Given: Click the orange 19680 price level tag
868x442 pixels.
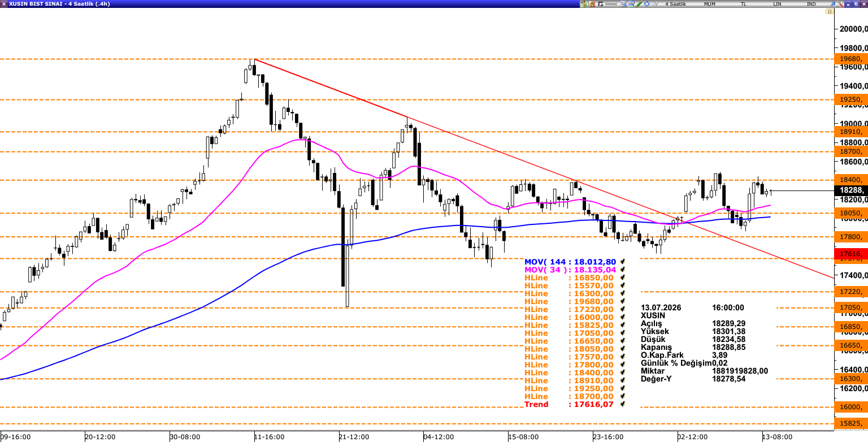Looking at the screenshot, I should 851,59.
